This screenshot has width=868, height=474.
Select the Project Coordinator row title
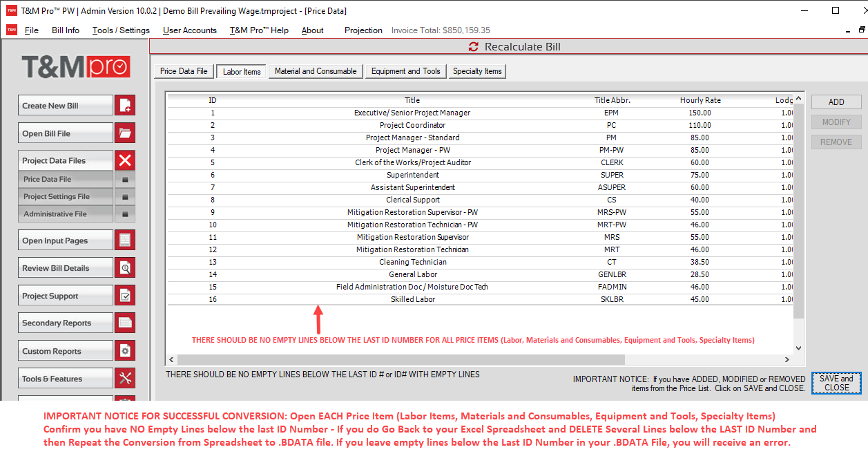click(412, 125)
